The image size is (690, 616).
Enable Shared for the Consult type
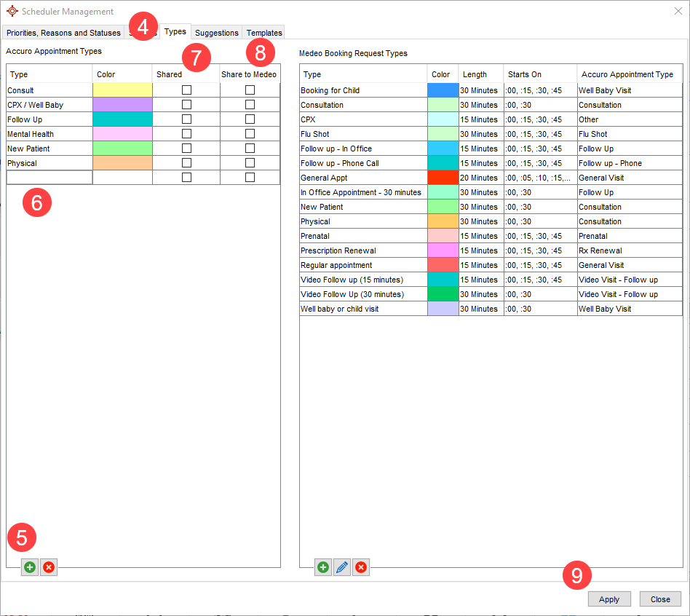[186, 90]
